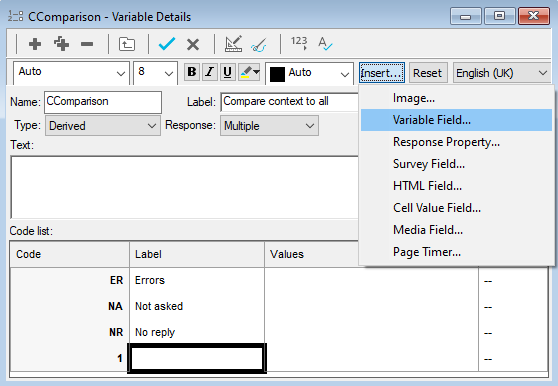Click the add multiple codes icon
Screen dimensions: 558x386
tap(62, 44)
